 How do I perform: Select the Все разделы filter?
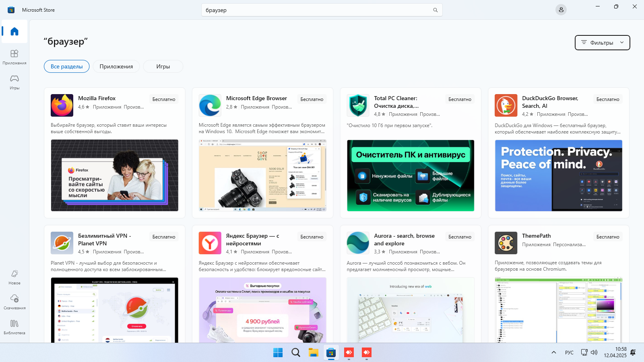[x=66, y=66]
